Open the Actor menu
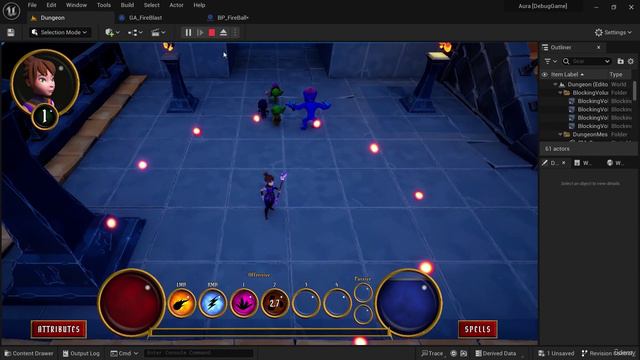The image size is (640, 360). click(176, 5)
